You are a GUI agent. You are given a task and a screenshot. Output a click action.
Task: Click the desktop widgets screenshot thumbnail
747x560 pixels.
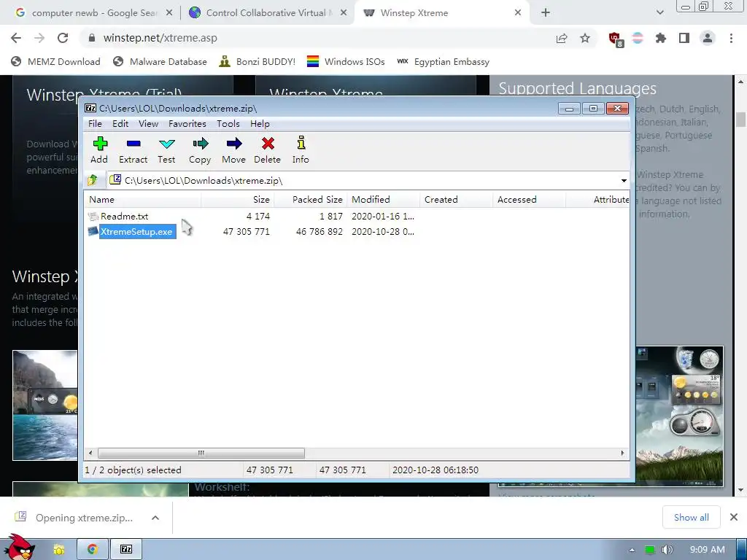point(679,416)
